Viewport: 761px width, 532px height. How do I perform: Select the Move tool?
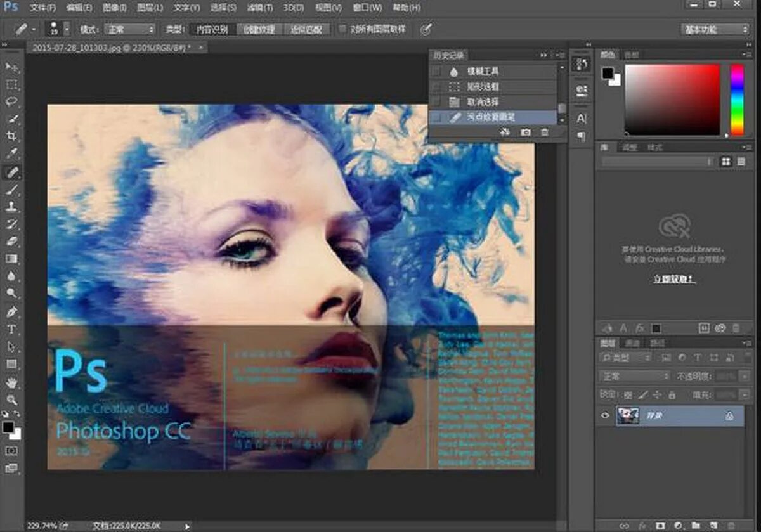point(12,67)
